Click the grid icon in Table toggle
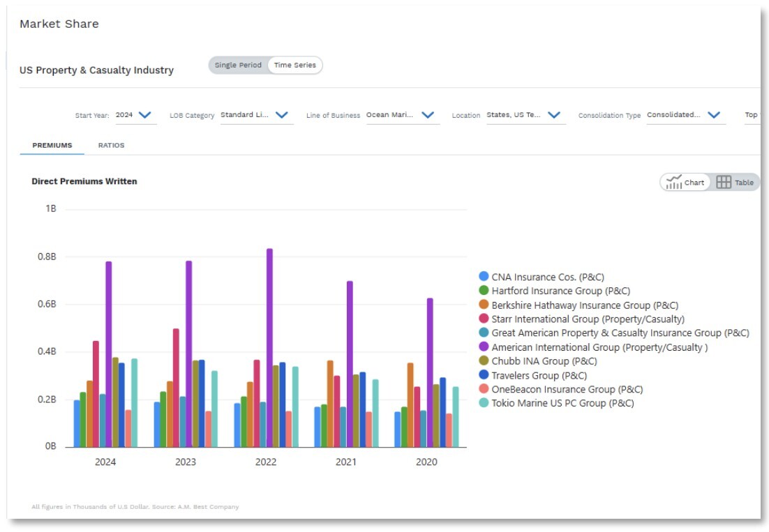This screenshot has height=532, width=769. click(724, 183)
